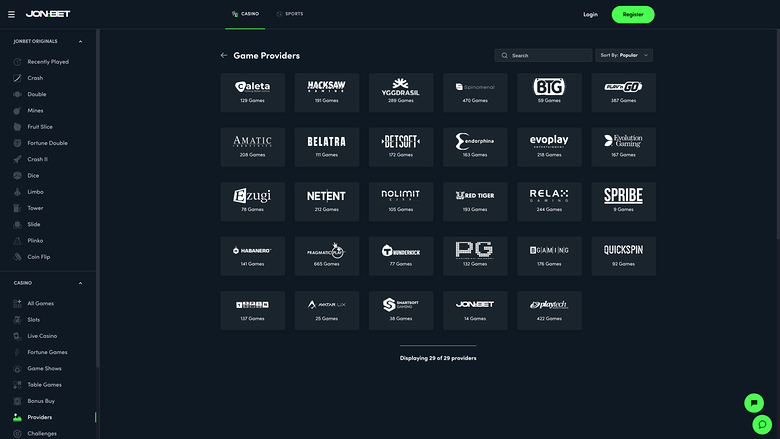Open the Mines game icon
Viewport: 780px width, 439px height.
pos(17,110)
